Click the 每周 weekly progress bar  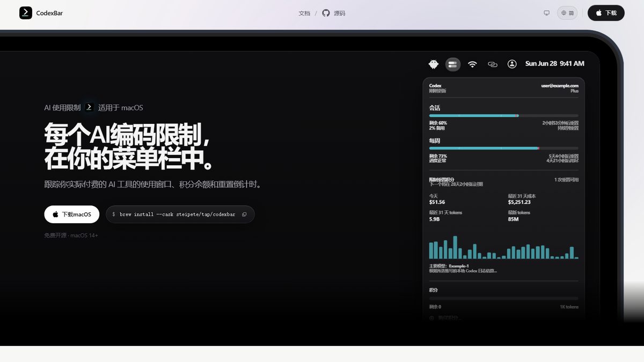[x=503, y=148]
